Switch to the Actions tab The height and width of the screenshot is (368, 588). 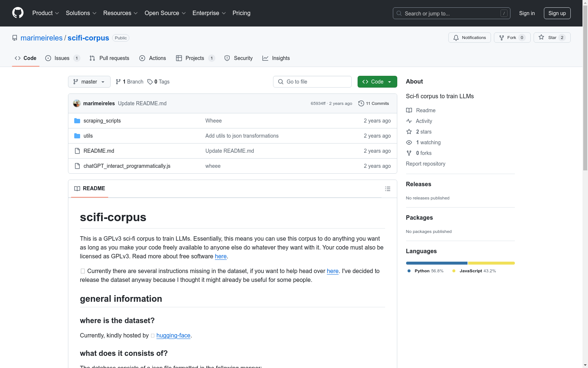pyautogui.click(x=153, y=58)
